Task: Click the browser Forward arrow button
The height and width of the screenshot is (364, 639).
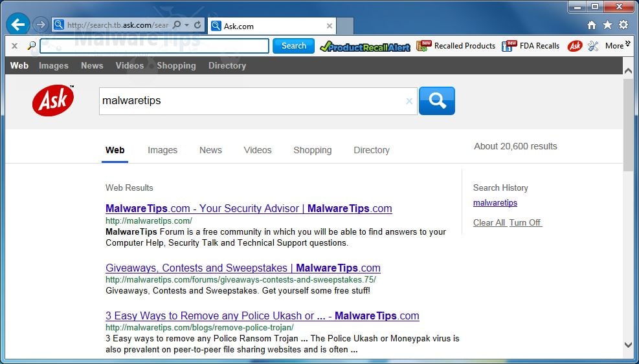Action: pyautogui.click(x=40, y=25)
